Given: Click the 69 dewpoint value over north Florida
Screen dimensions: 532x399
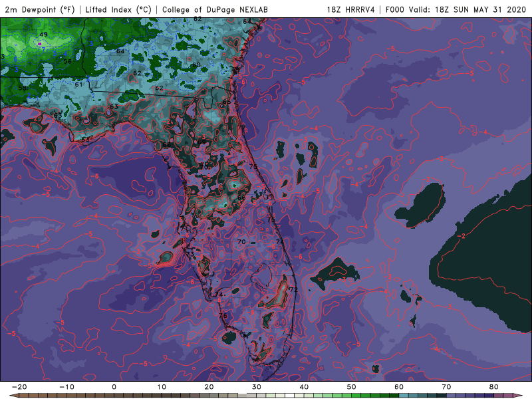Looking at the screenshot, I should [202, 142].
